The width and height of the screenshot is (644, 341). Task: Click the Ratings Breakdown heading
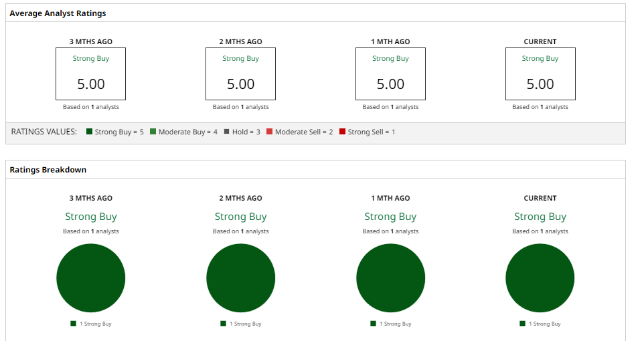(48, 170)
